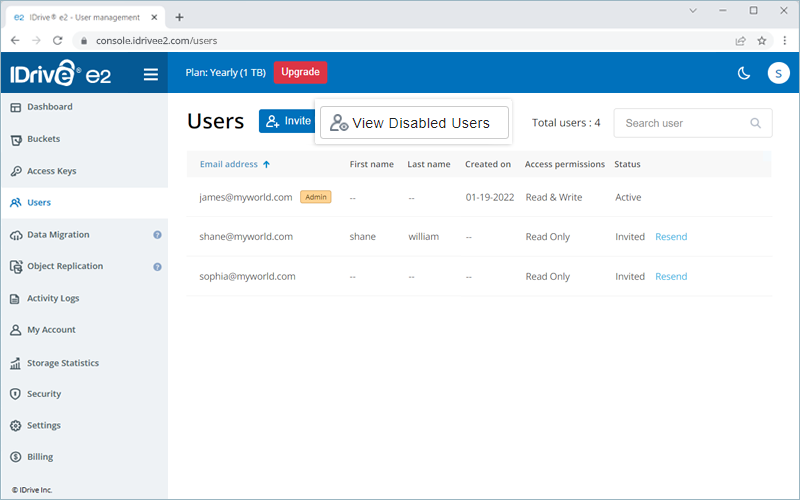This screenshot has height=500, width=800.
Task: Open Buckets in the sidebar
Action: 43,139
